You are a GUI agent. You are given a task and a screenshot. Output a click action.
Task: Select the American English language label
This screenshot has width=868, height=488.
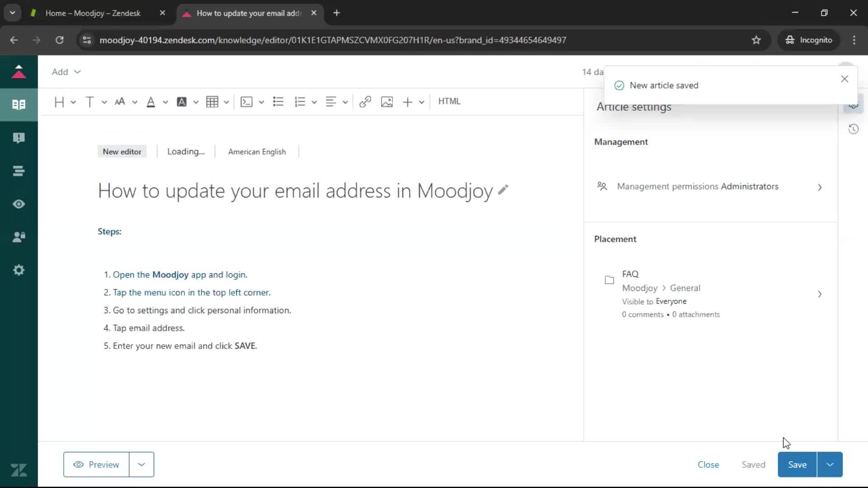[257, 152]
